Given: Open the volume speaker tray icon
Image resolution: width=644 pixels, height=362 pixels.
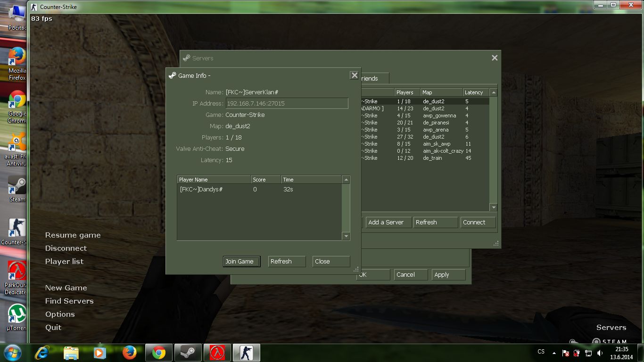Looking at the screenshot, I should pyautogui.click(x=600, y=353).
